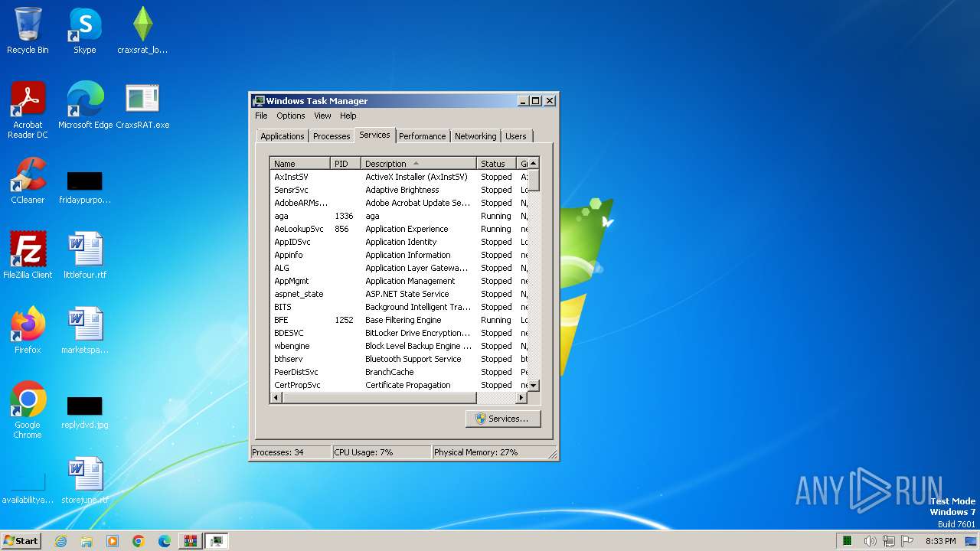980x551 pixels.
Task: Click the Task Manager taskbar button
Action: tap(217, 541)
